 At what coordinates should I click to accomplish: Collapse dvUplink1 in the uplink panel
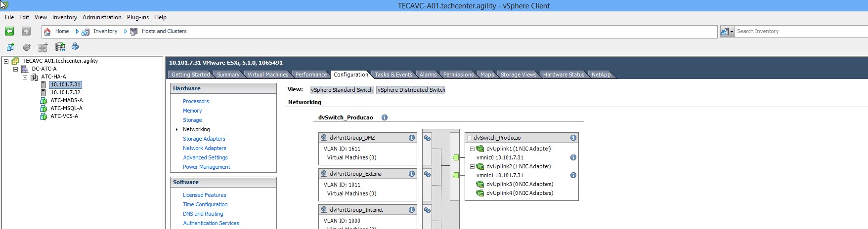tap(472, 149)
